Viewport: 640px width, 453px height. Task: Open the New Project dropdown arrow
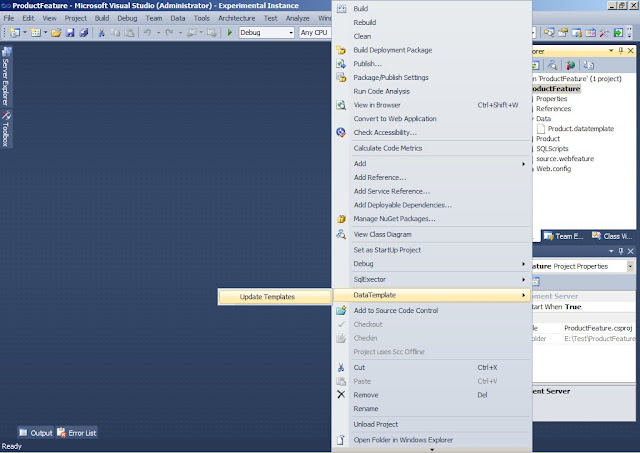(x=25, y=33)
